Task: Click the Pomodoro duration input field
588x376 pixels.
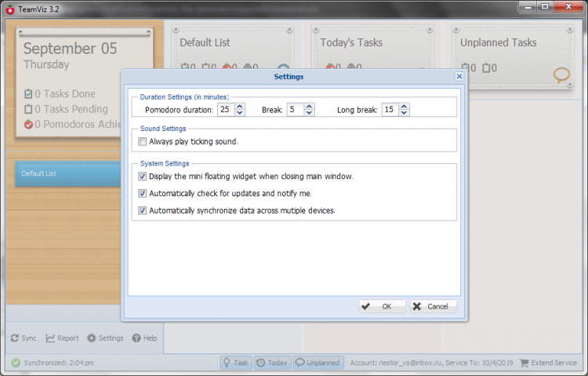Action: 227,110
